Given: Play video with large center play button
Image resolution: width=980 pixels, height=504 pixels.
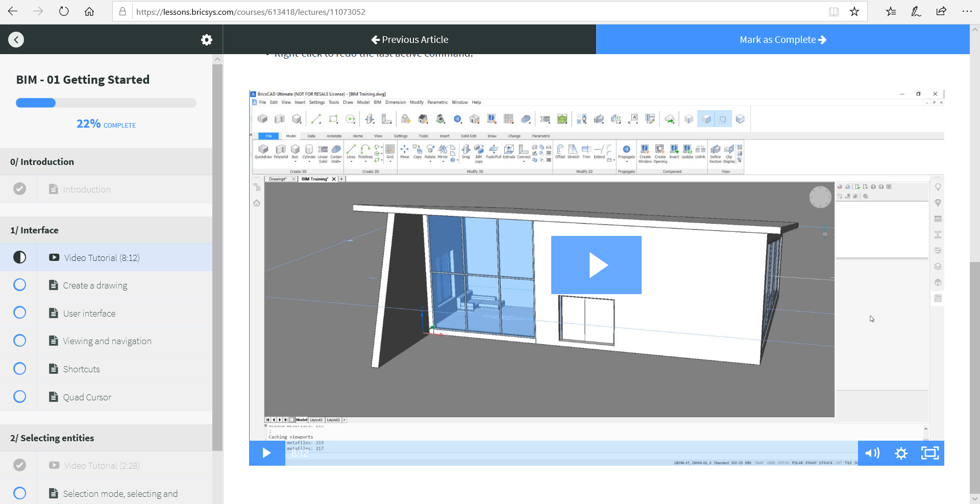Looking at the screenshot, I should pos(596,265).
